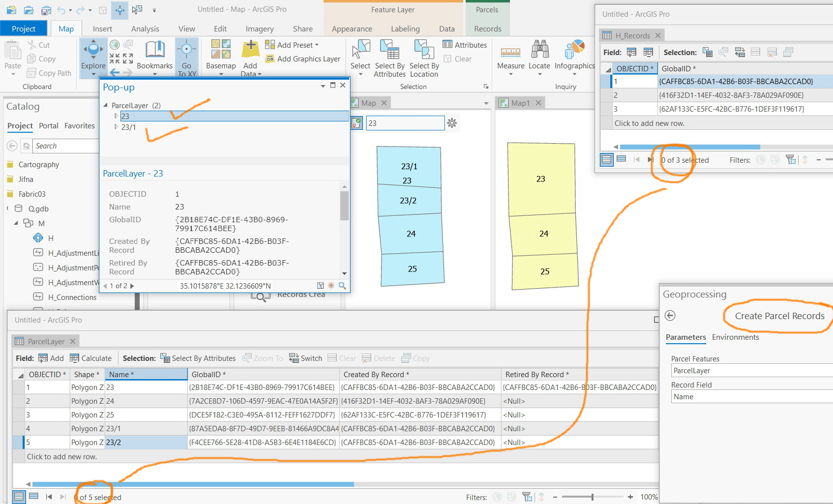
Task: Switch to the Analysis ribbon tab
Action: coord(145,29)
